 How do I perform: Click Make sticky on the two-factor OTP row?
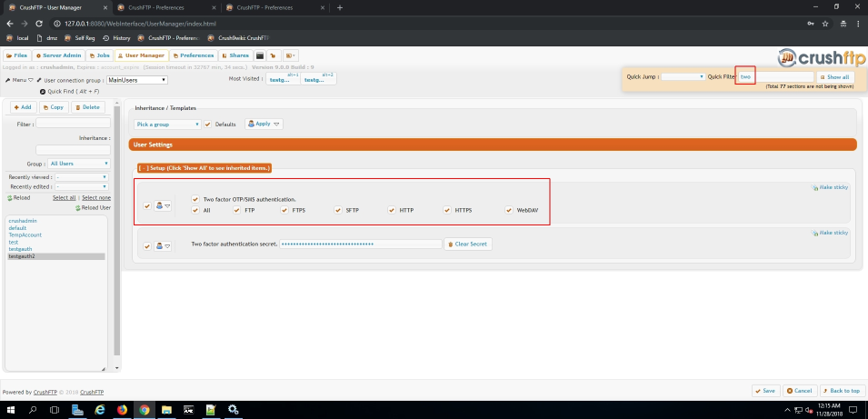click(x=829, y=187)
